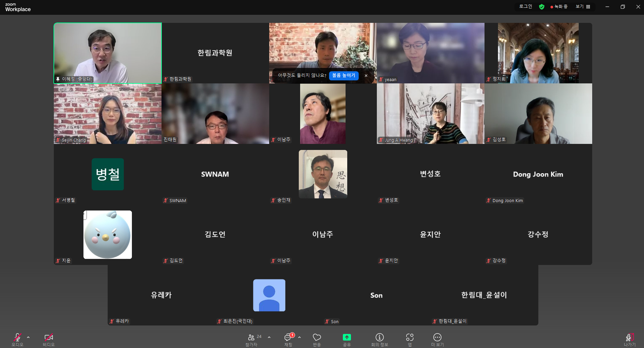Click the green encryption shield icon
644x348 pixels.
click(x=542, y=7)
